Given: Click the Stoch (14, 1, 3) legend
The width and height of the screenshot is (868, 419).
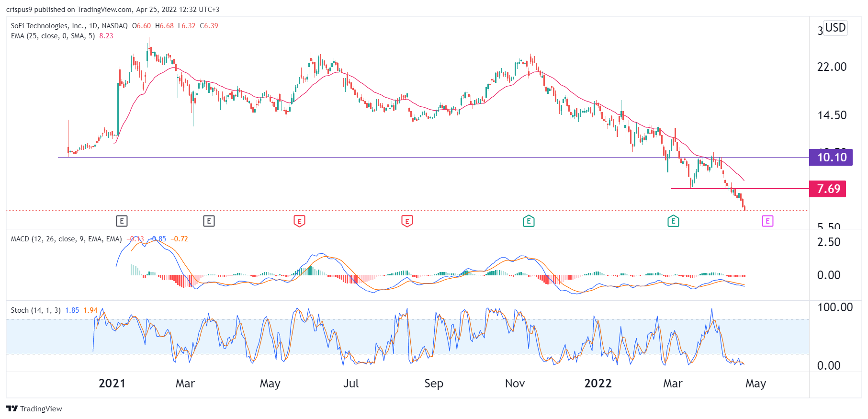Looking at the screenshot, I should click(x=35, y=310).
